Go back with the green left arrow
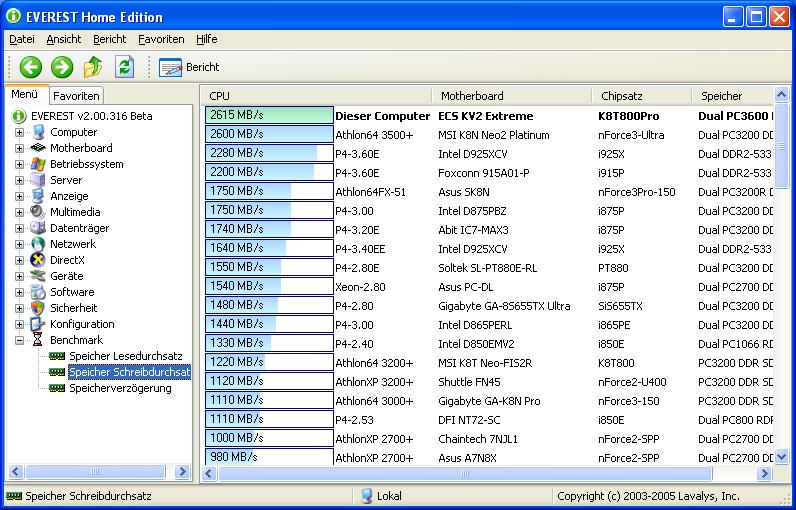The width and height of the screenshot is (796, 510). tap(30, 67)
